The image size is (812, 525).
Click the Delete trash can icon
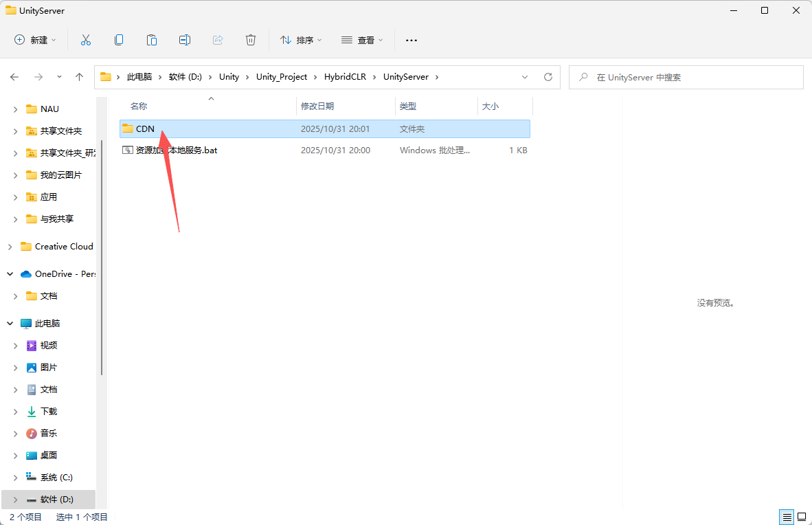point(251,40)
